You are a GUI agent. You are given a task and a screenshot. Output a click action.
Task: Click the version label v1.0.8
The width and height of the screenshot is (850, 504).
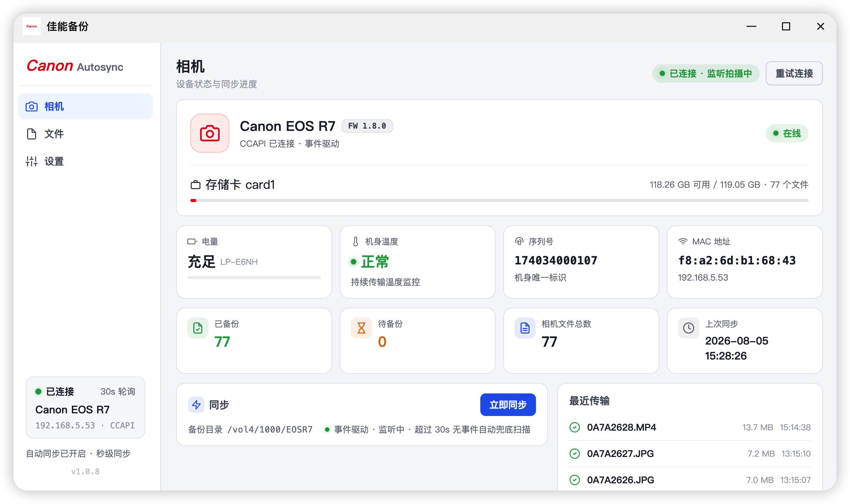[x=85, y=471]
